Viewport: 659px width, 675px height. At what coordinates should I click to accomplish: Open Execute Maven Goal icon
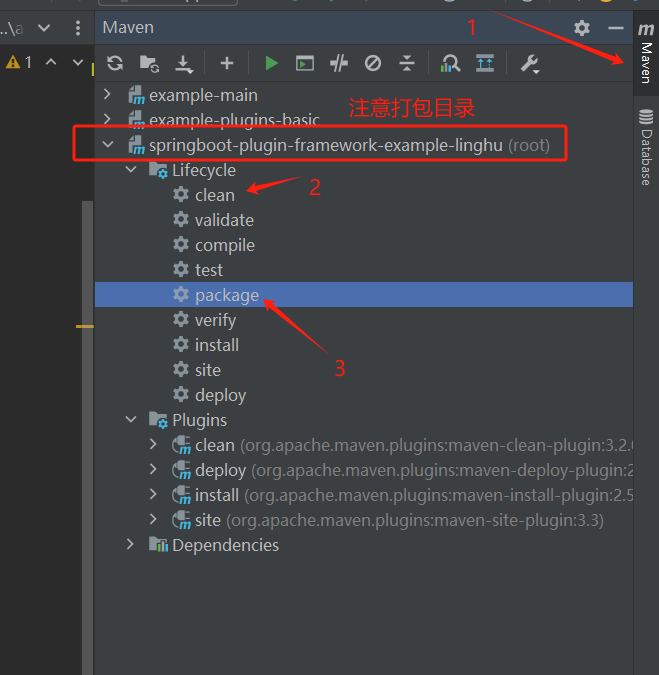(x=304, y=64)
